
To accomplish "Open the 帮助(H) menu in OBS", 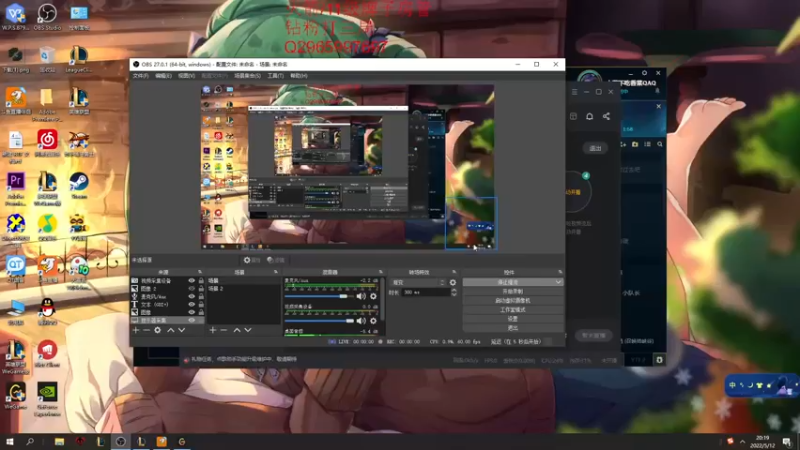I will [x=298, y=76].
